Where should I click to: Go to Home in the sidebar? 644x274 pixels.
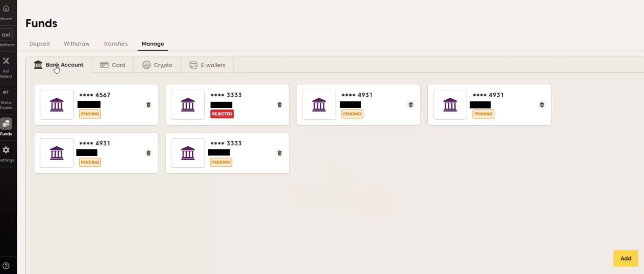(6, 12)
